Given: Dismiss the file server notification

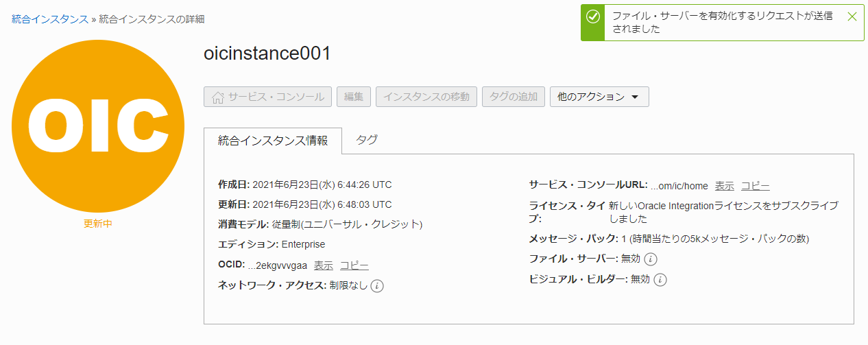Looking at the screenshot, I should click(x=852, y=16).
